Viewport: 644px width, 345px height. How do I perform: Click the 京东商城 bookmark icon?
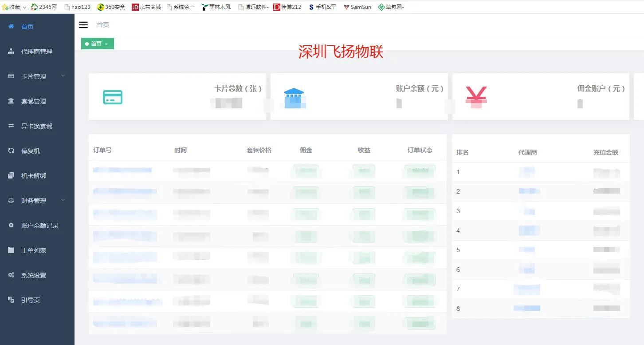click(135, 7)
